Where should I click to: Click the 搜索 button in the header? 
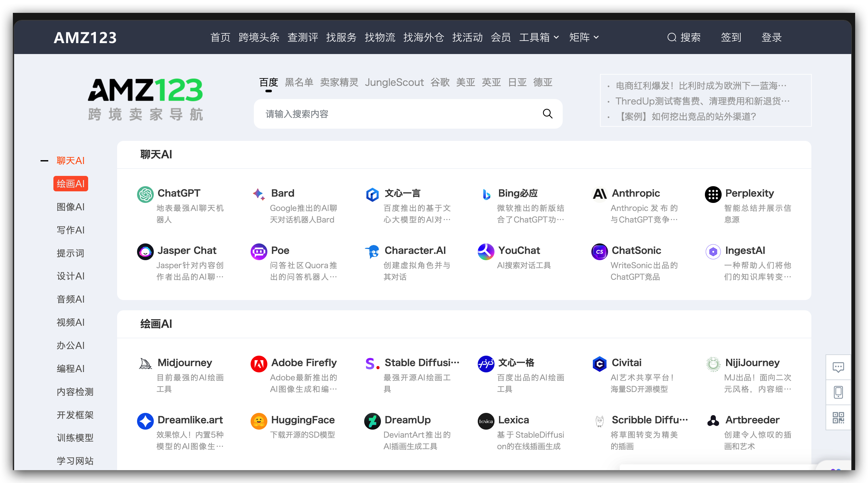(684, 37)
